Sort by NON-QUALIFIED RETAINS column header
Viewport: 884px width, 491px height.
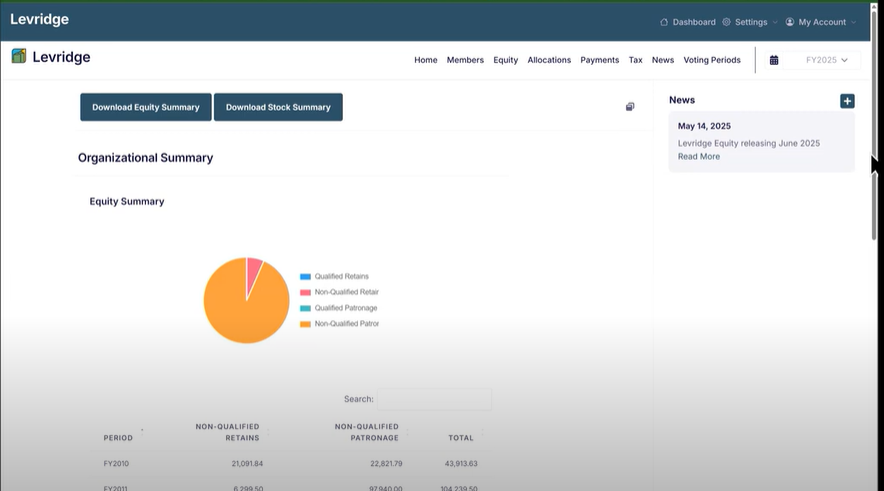[227, 432]
